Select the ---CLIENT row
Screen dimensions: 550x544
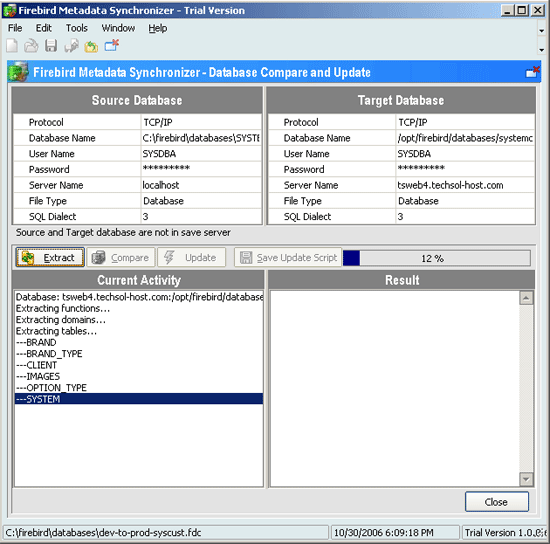point(139,365)
